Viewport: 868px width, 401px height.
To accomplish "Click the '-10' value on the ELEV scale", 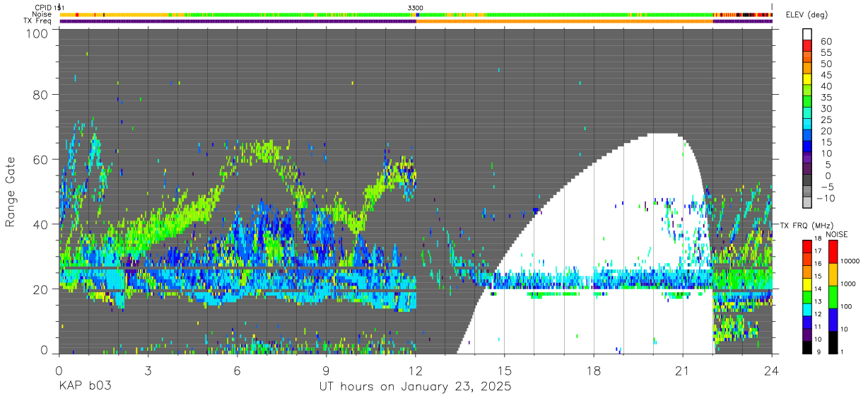I will coord(826,199).
